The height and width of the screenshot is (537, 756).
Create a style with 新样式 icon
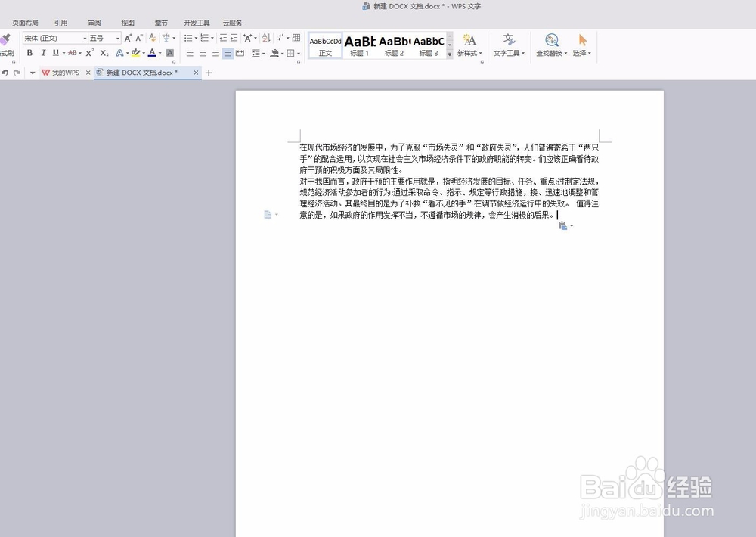click(469, 45)
